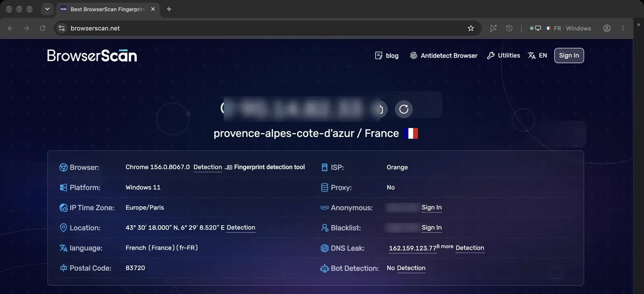Click Sign In next to Blacklist

pos(431,228)
